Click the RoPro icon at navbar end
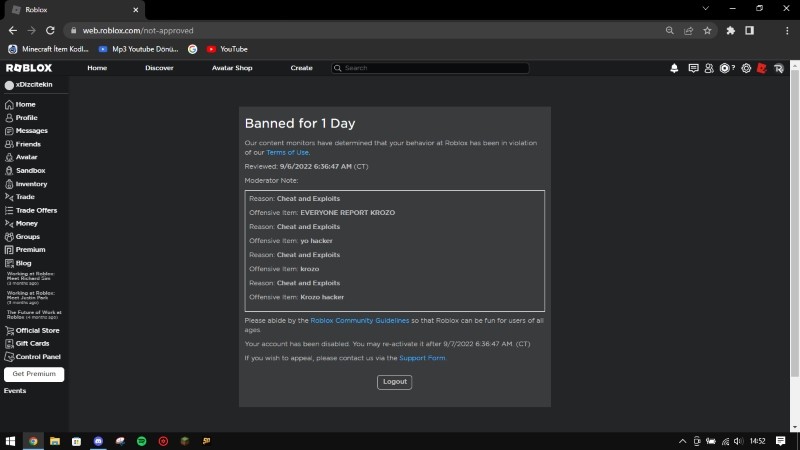Screen dimensions: 800x450 779,68
